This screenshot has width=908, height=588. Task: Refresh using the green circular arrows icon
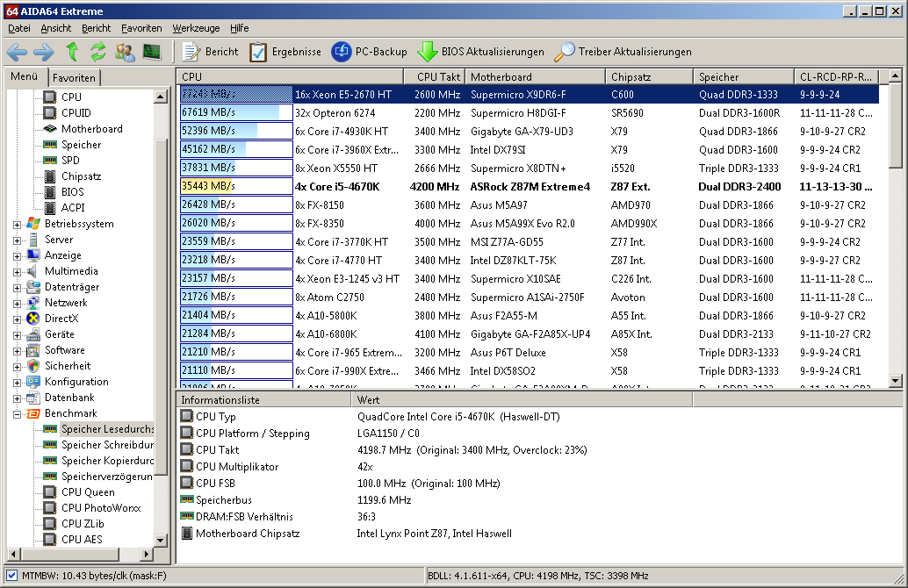coord(98,52)
